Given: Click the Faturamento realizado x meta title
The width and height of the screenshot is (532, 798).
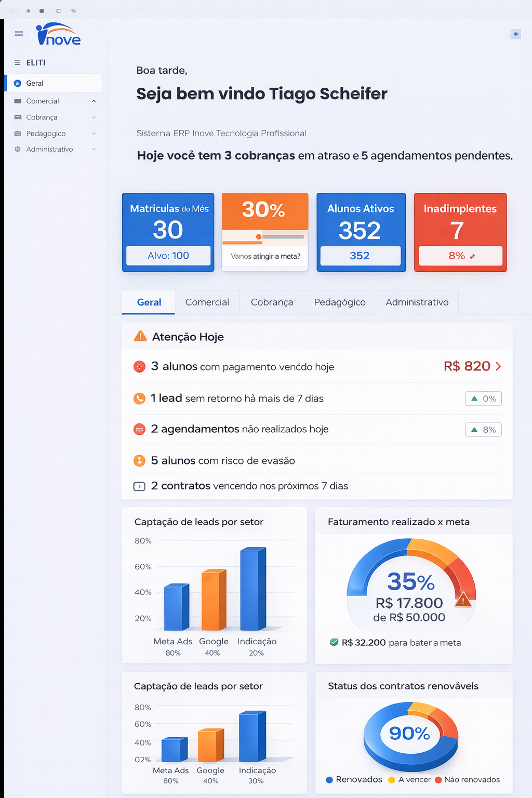Looking at the screenshot, I should [x=398, y=522].
